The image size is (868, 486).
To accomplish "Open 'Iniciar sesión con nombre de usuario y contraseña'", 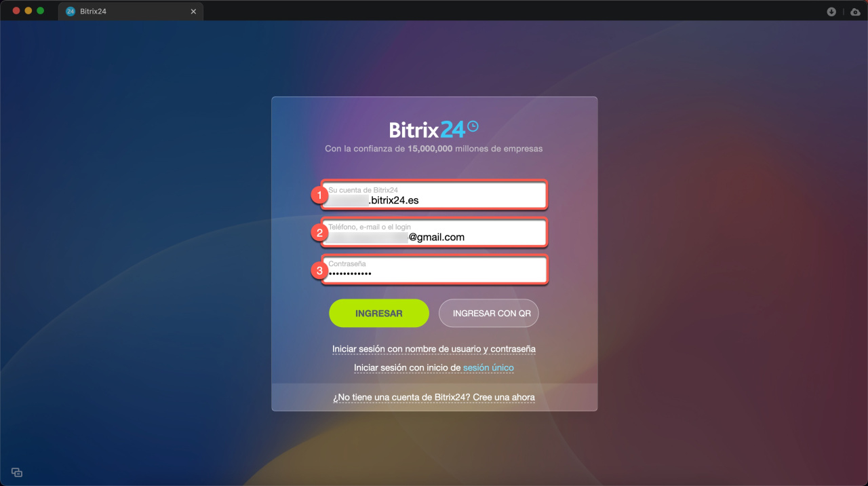I will pos(434,349).
